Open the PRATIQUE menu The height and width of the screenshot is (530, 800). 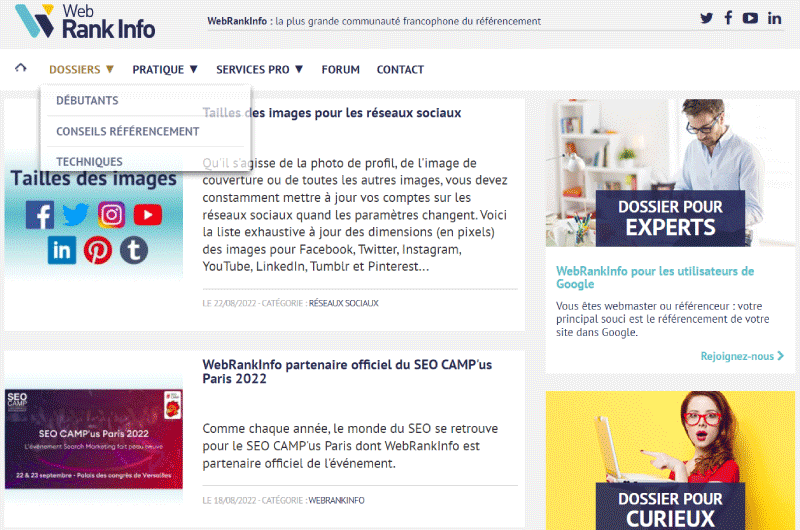[x=158, y=69]
